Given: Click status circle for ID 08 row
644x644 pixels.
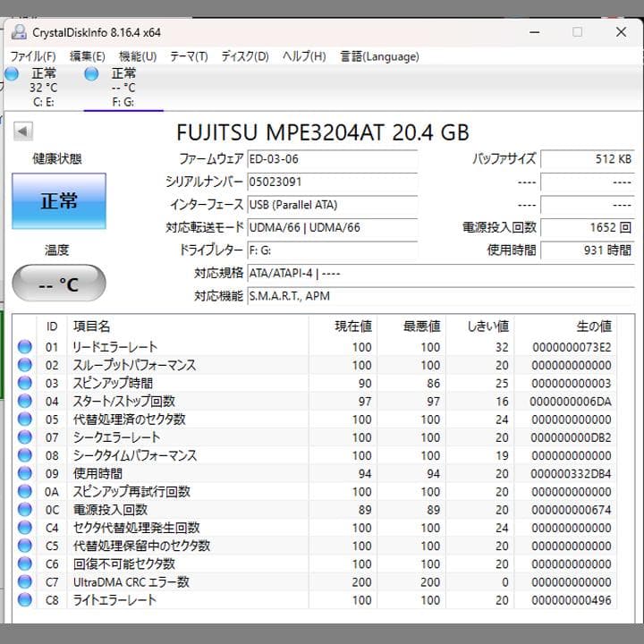Looking at the screenshot, I should click(x=25, y=455).
